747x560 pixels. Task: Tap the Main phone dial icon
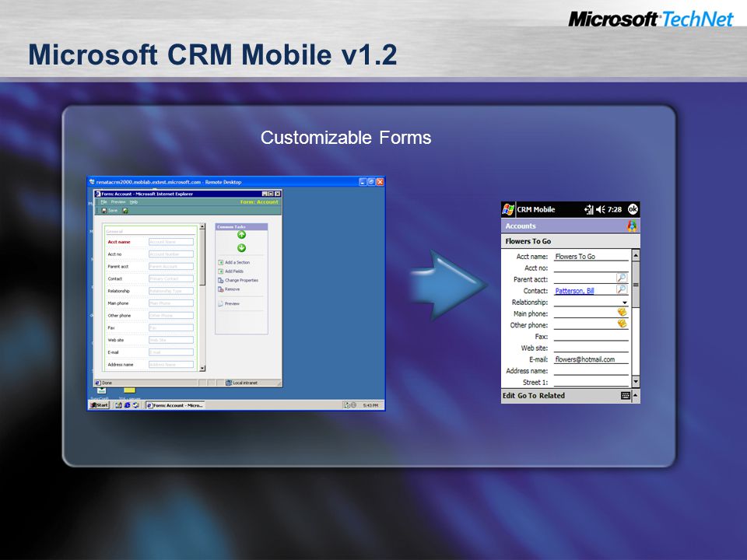(622, 312)
